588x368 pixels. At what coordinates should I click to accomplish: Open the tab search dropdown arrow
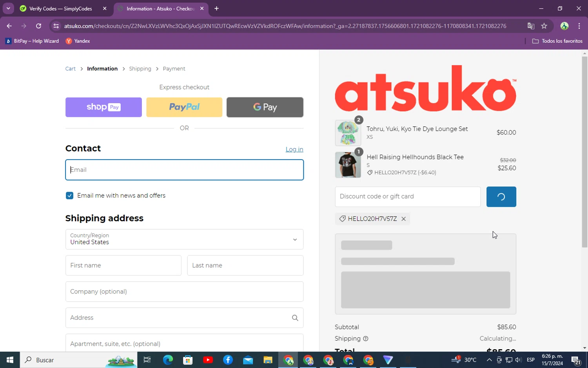[8, 8]
